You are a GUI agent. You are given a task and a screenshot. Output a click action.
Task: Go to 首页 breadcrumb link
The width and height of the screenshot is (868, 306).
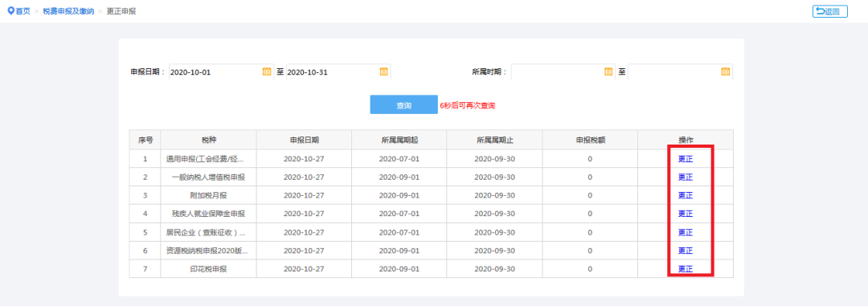click(x=23, y=11)
